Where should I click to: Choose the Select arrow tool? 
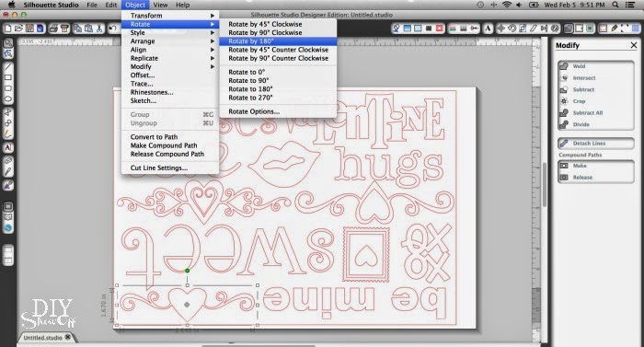[7, 42]
